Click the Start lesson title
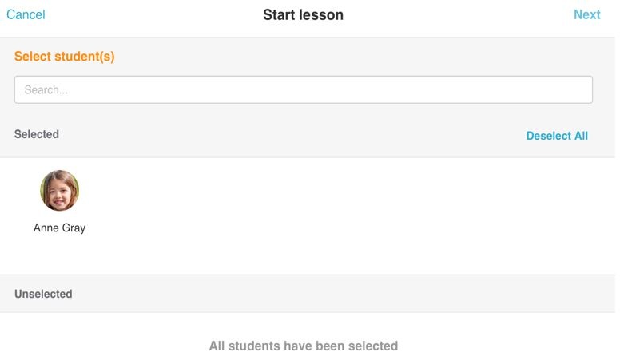The image size is (624, 364). (303, 14)
